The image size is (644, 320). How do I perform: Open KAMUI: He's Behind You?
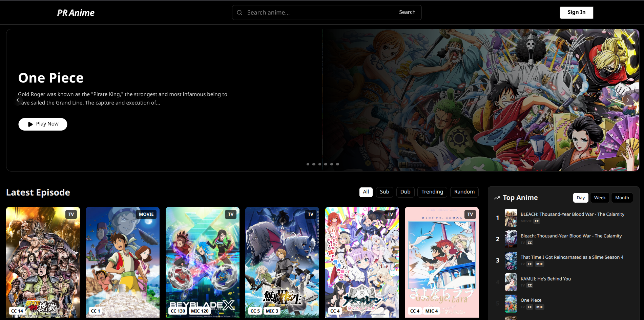546,279
